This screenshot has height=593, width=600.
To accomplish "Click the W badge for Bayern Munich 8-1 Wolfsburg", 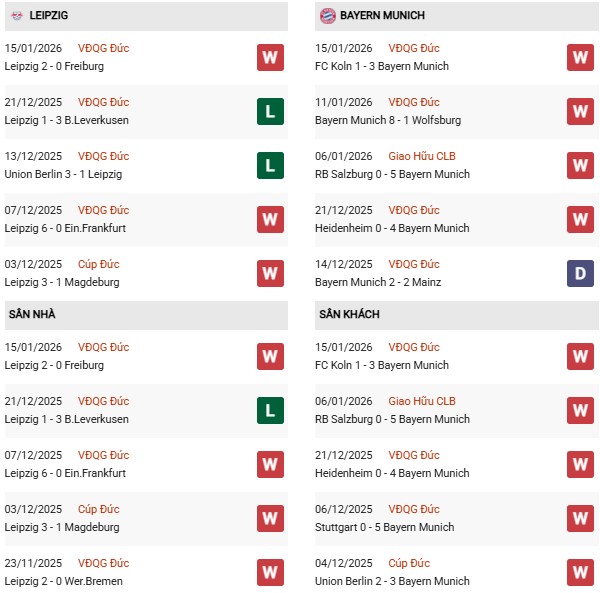I will tap(580, 111).
